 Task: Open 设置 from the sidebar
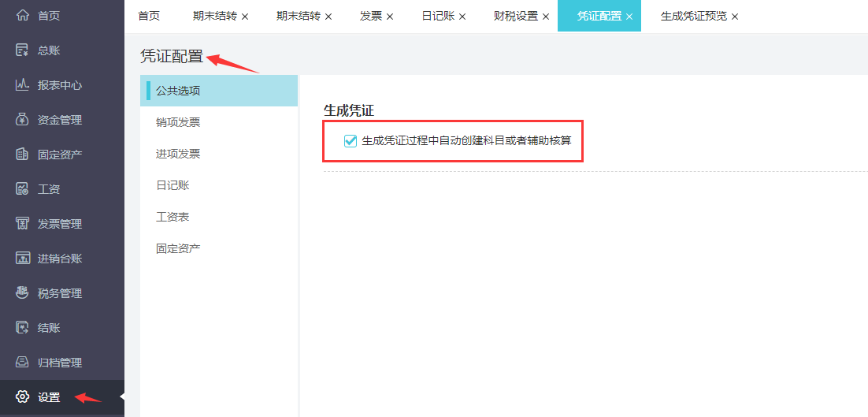tap(62, 397)
